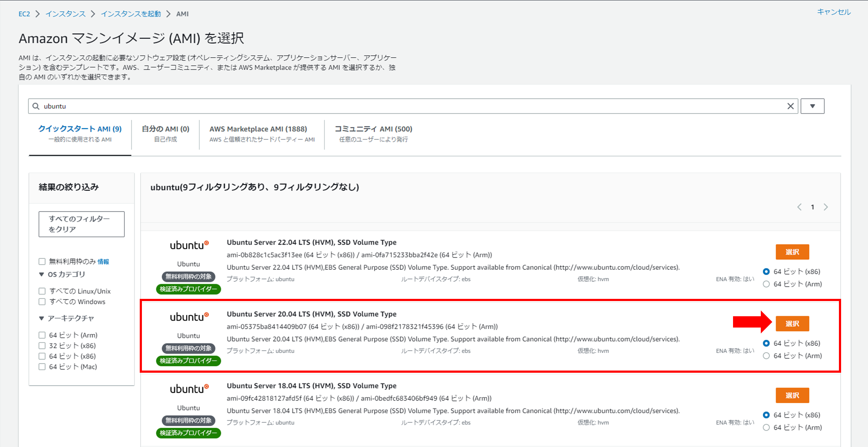Collapse the OS カテゴリ filter section
This screenshot has height=447, width=868.
click(x=42, y=275)
